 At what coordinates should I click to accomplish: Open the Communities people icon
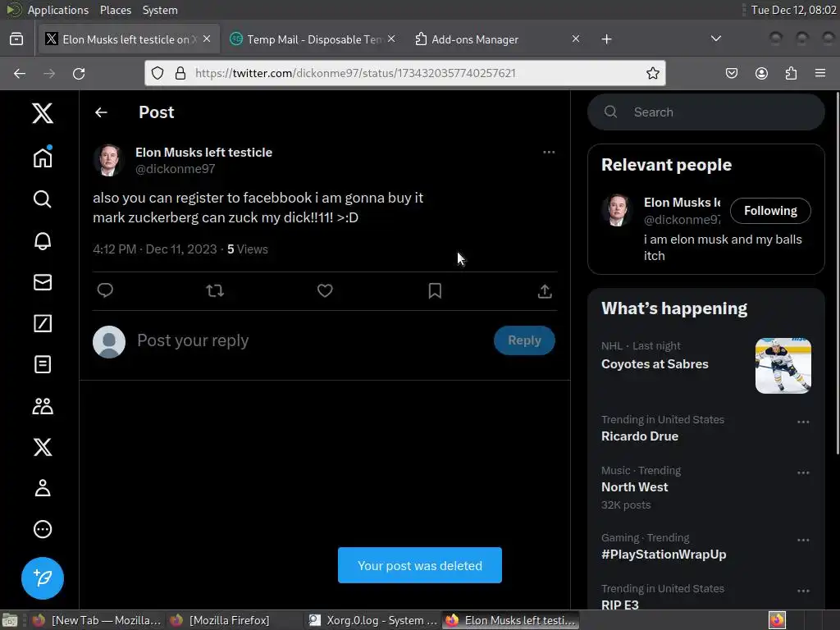[43, 405]
